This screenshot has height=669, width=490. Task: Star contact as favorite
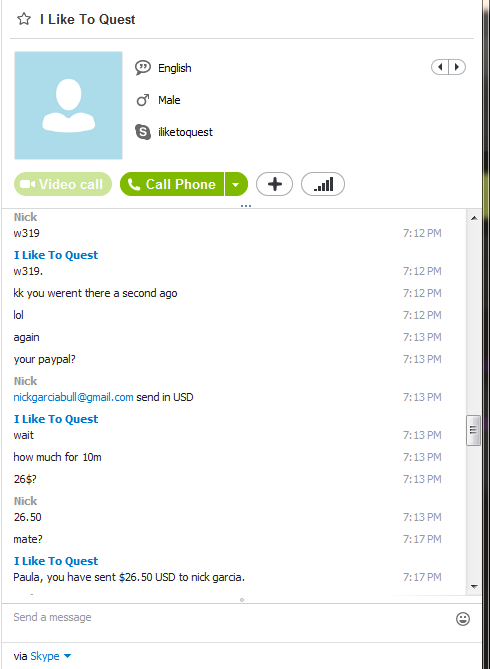pos(24,19)
